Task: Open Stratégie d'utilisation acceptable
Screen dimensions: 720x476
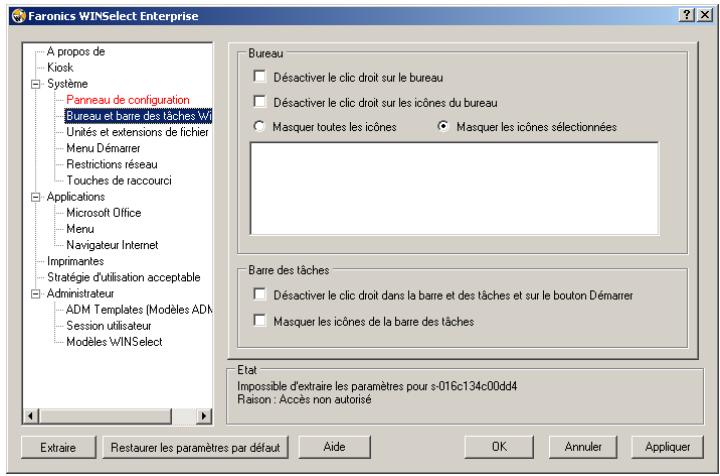Action: 124,277
